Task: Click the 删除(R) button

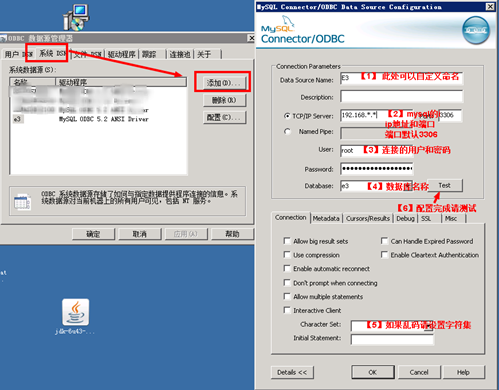Action: (x=224, y=100)
